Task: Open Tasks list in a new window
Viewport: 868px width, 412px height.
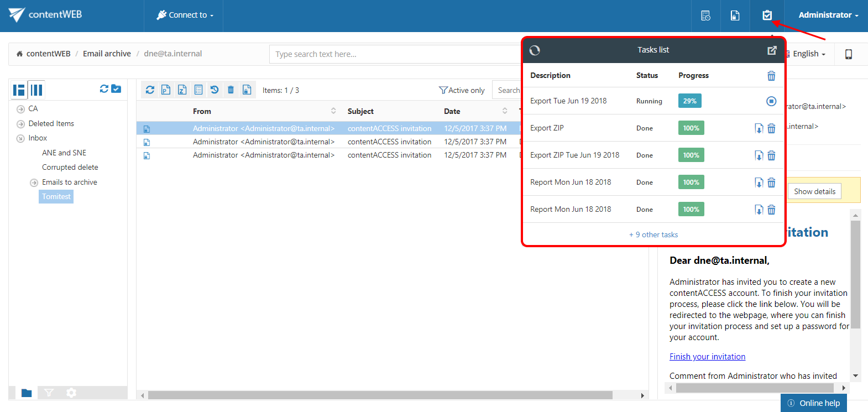Action: [x=772, y=50]
